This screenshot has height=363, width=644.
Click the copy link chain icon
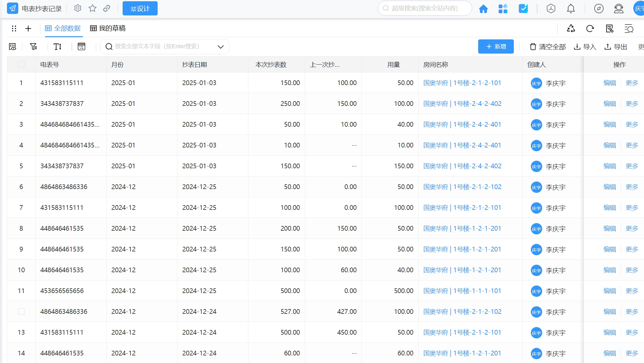(x=107, y=8)
